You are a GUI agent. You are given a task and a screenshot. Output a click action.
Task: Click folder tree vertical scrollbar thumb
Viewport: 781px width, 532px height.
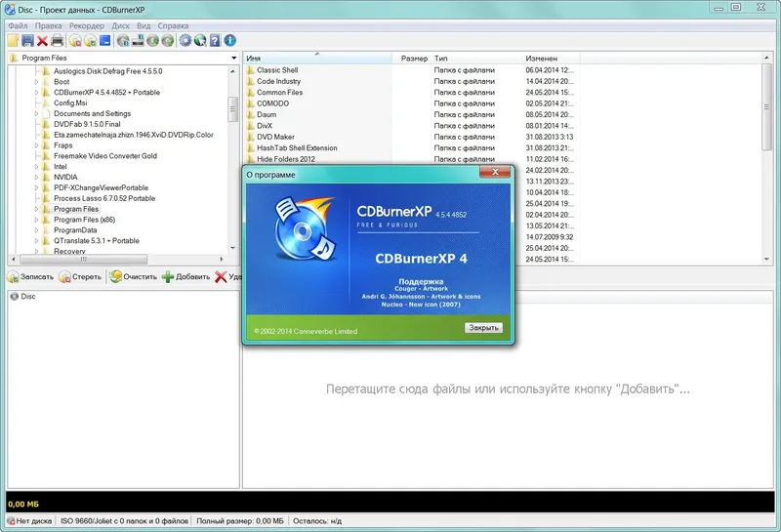(x=232, y=109)
